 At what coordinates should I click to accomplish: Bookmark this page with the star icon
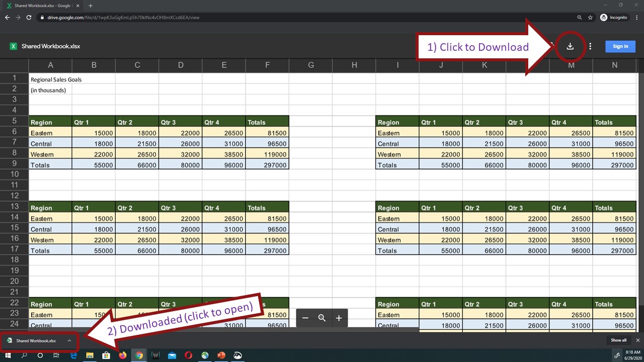(x=590, y=18)
